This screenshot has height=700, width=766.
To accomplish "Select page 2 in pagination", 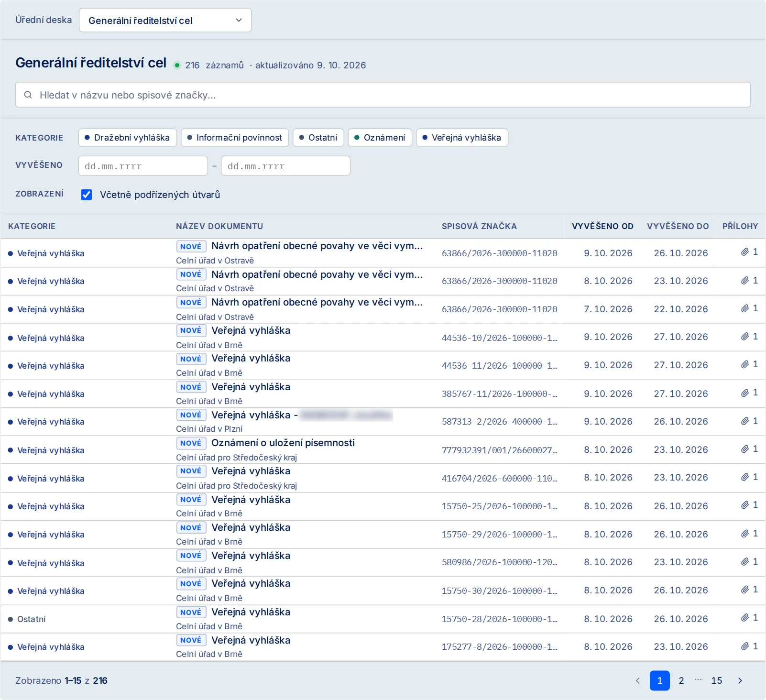I will [681, 680].
